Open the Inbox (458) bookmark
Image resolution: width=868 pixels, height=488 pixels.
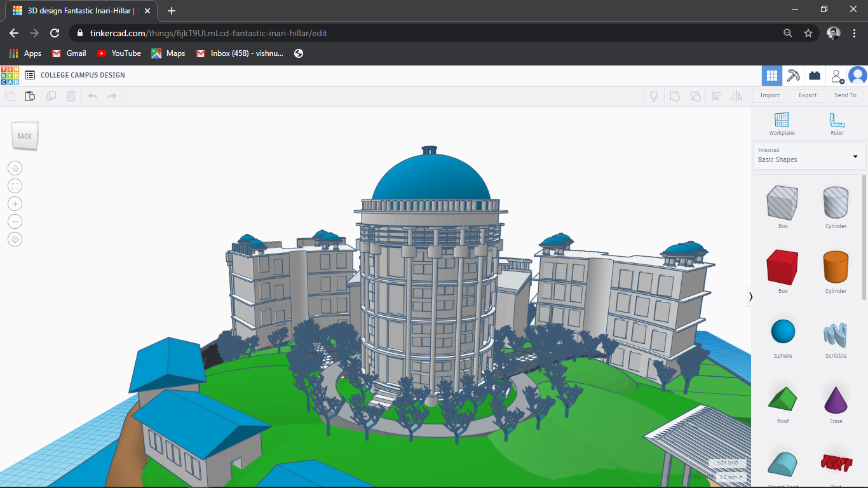[x=240, y=53]
